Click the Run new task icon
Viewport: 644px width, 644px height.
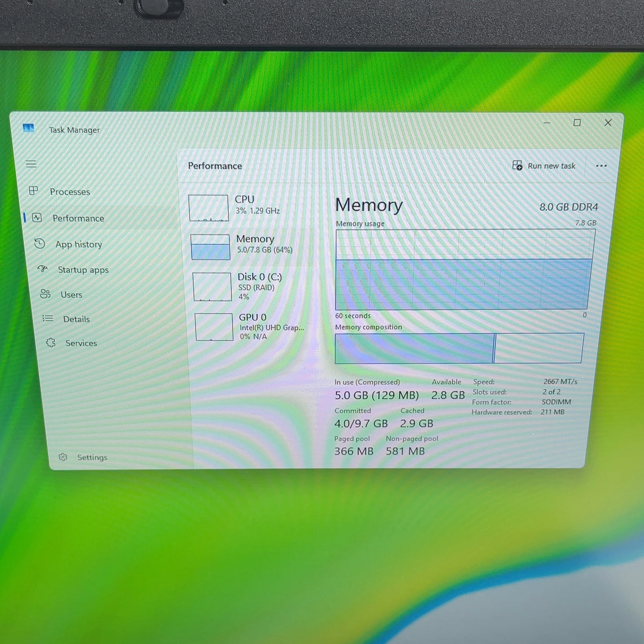(x=517, y=165)
